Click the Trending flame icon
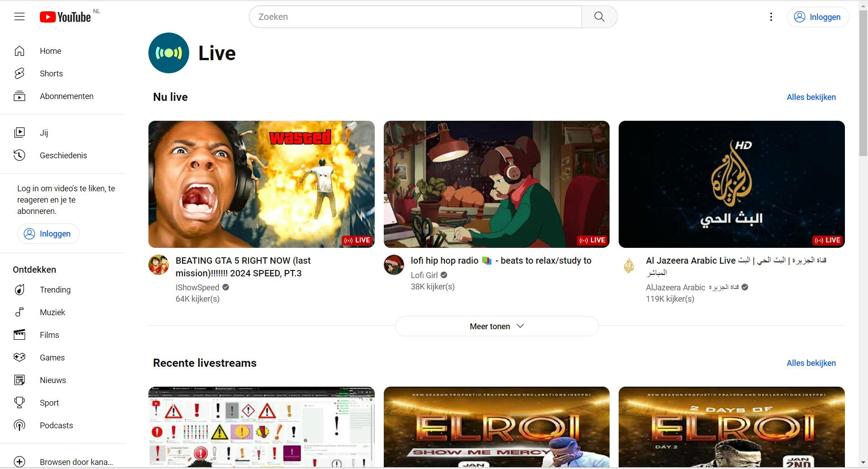 point(19,290)
